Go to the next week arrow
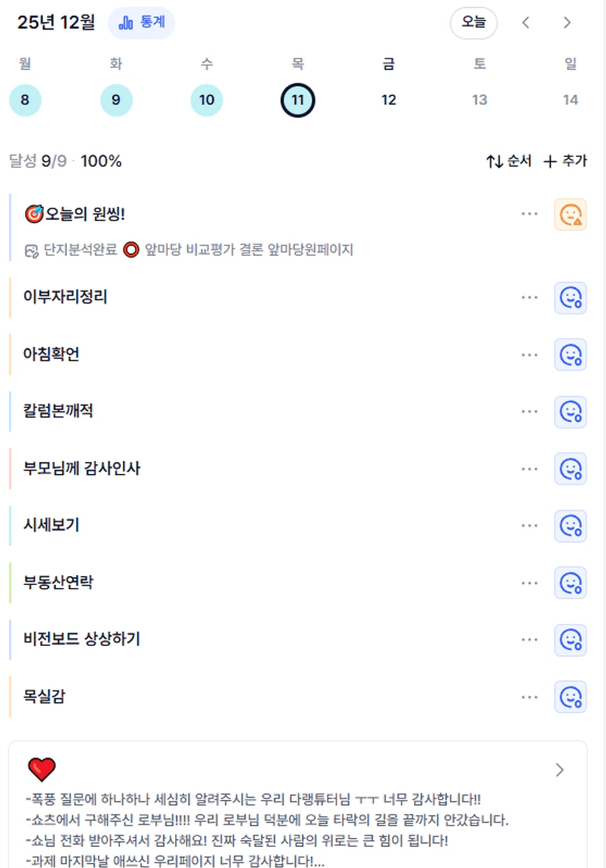The height and width of the screenshot is (868, 606). click(566, 23)
